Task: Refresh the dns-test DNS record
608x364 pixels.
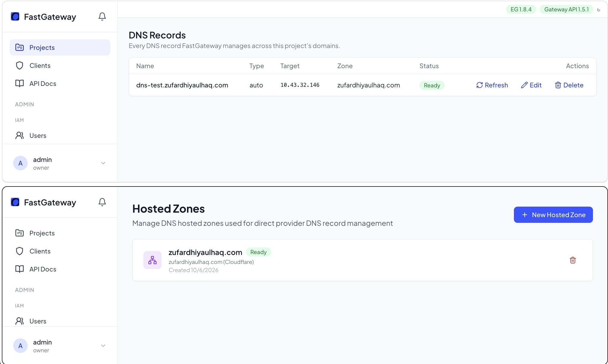Action: tap(492, 85)
